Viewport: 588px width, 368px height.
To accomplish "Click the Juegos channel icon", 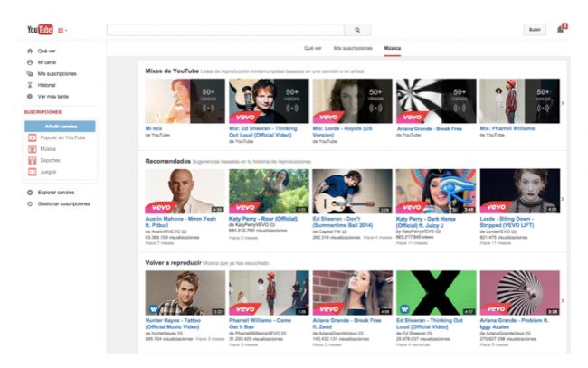I will (33, 172).
